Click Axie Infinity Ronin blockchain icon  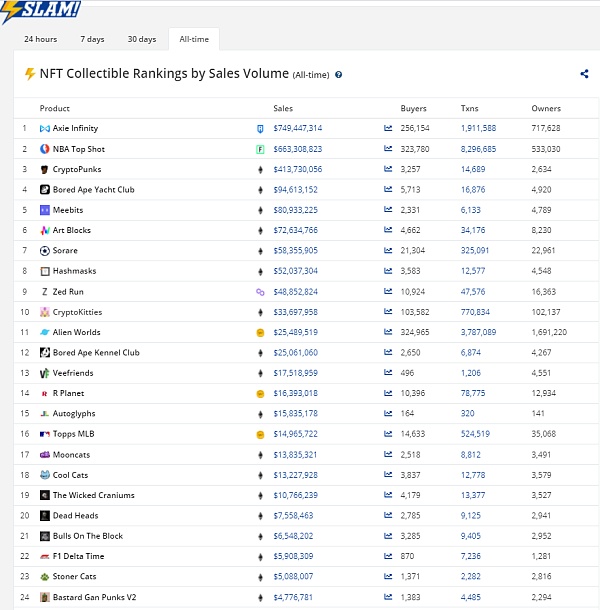260,129
